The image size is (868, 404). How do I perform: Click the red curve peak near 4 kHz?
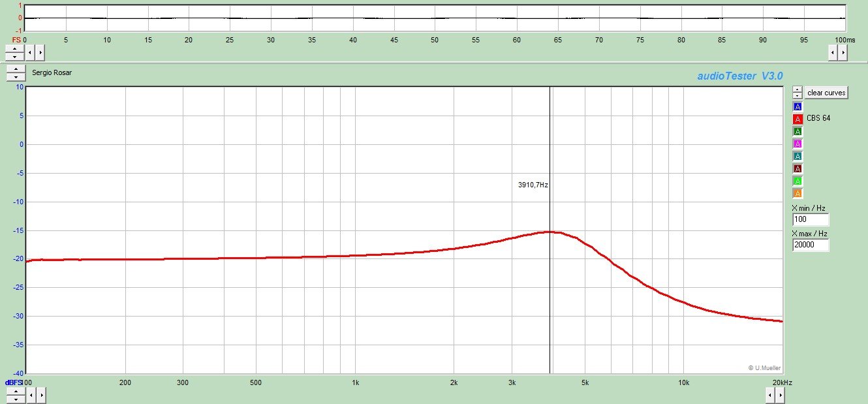point(550,232)
